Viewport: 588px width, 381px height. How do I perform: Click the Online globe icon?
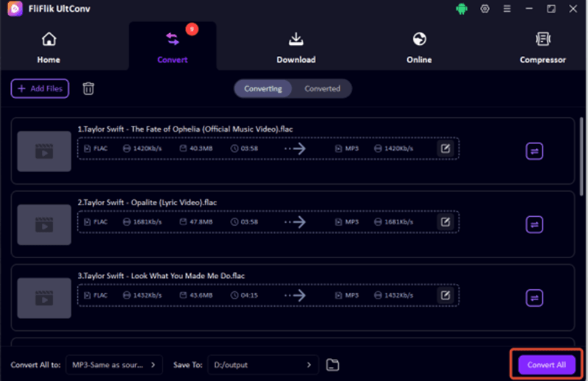[x=419, y=39]
